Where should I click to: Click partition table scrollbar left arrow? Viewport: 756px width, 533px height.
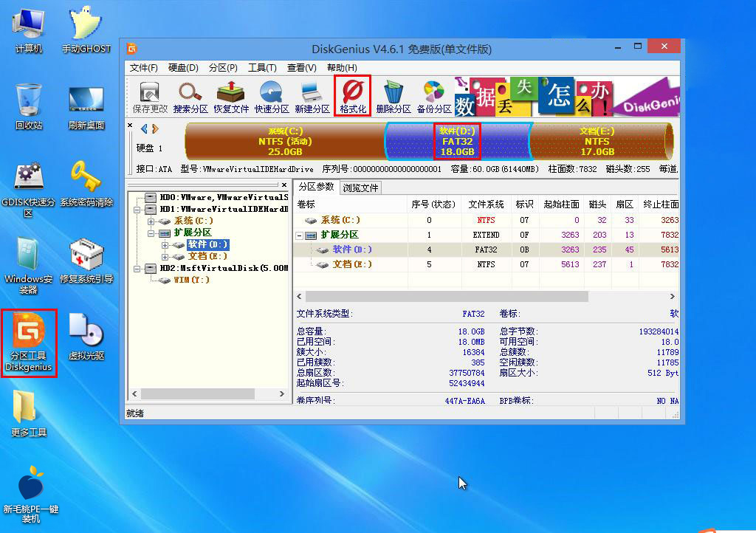(300, 296)
